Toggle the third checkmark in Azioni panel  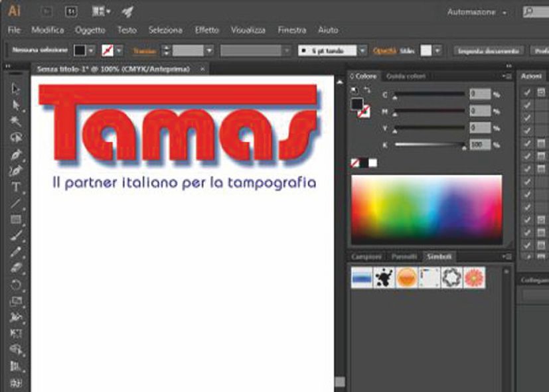point(527,118)
